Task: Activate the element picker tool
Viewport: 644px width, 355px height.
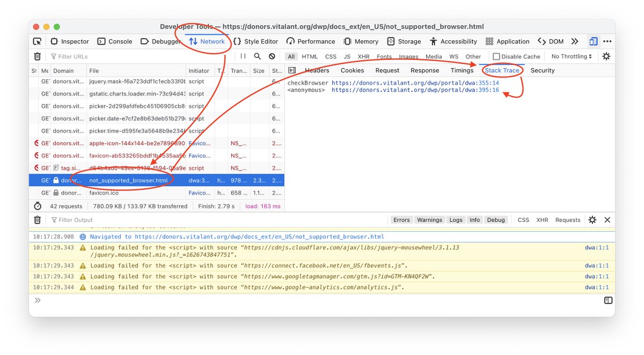Action: [37, 41]
